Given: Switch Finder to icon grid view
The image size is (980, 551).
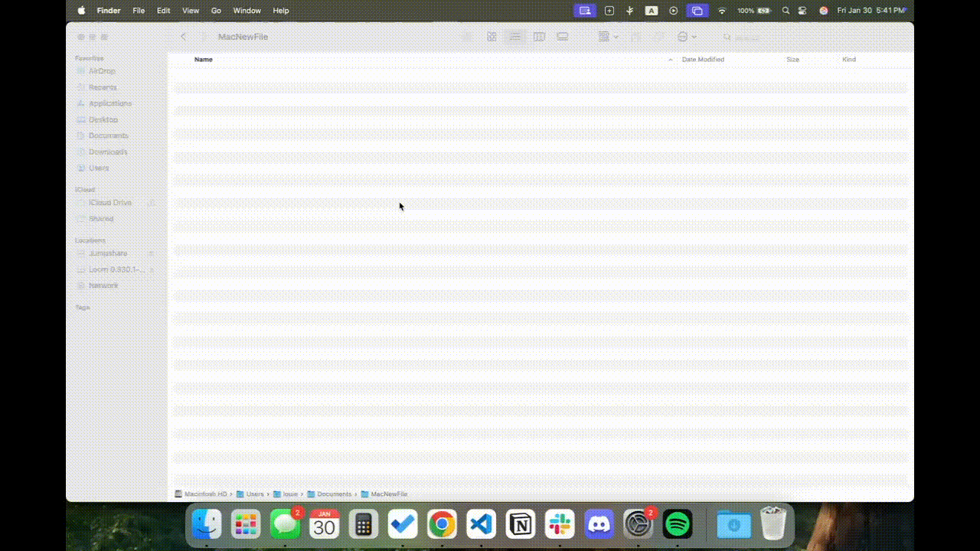Looking at the screenshot, I should click(492, 37).
